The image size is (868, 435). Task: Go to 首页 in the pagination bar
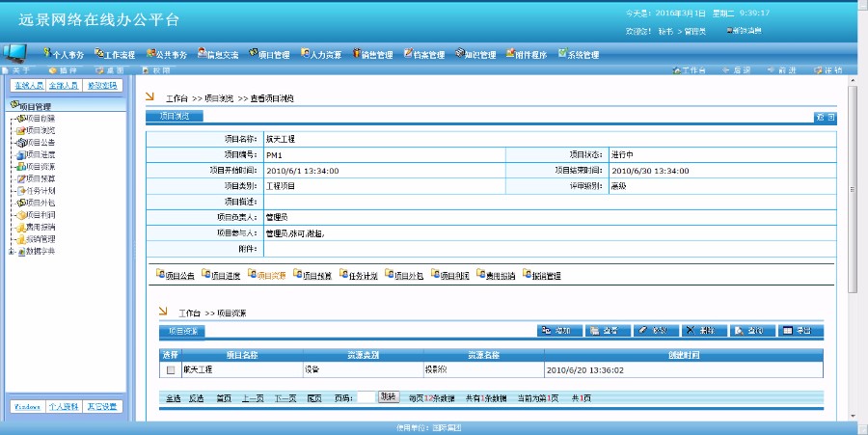[x=224, y=398]
